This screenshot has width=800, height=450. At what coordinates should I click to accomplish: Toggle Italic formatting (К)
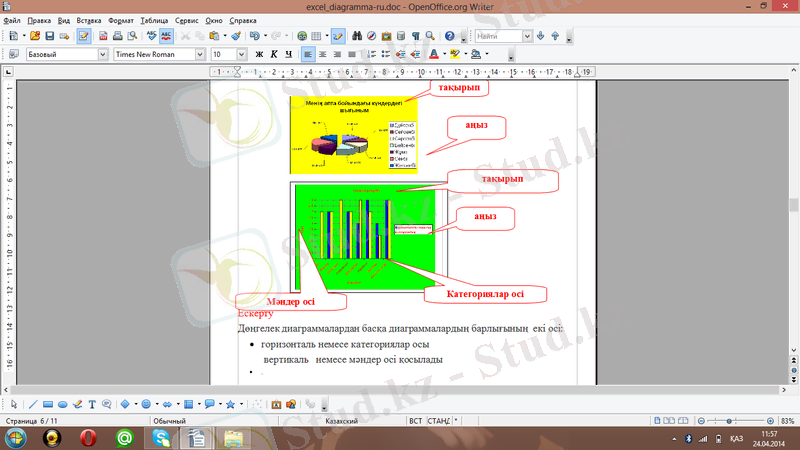tap(274, 54)
